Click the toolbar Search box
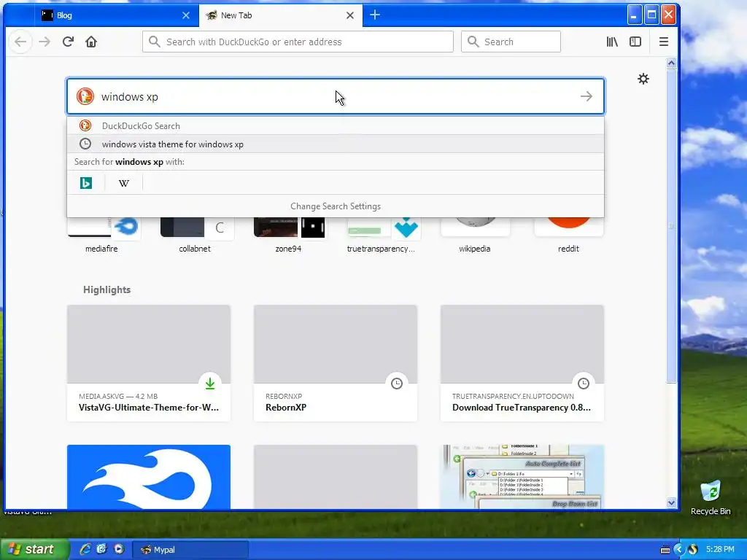Image resolution: width=747 pixels, height=560 pixels. 511,42
